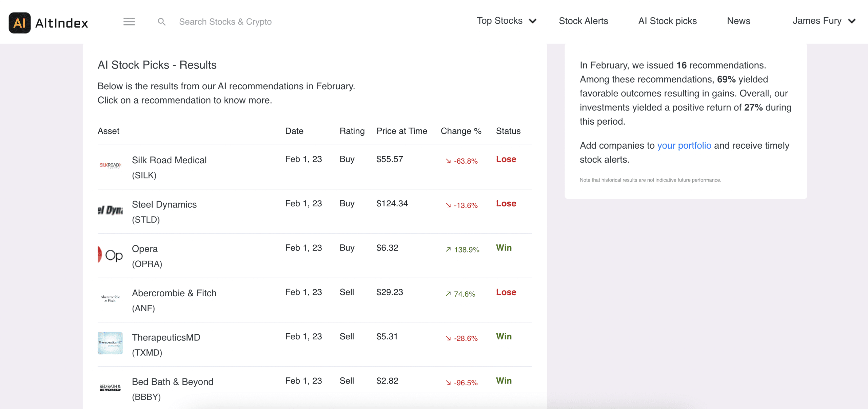This screenshot has width=868, height=409.
Task: Click the down arrow beside -13.6%
Action: coord(448,206)
